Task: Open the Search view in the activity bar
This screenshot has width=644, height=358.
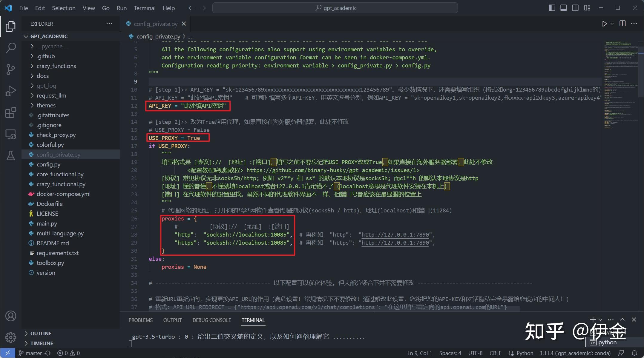Action: click(x=11, y=48)
